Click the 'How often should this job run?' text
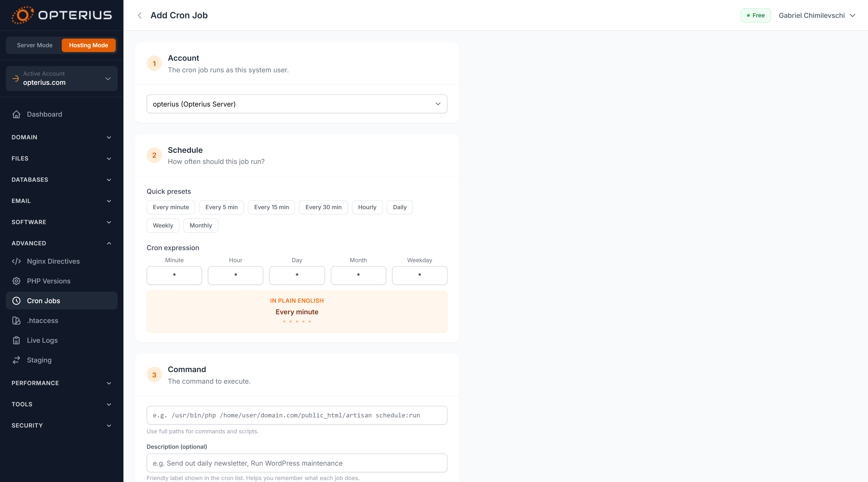 coord(216,162)
